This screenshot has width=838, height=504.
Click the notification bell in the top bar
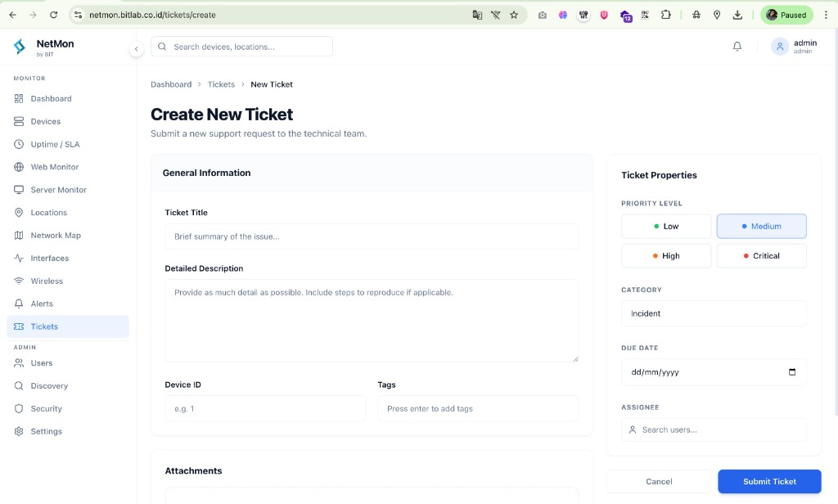[x=737, y=46]
